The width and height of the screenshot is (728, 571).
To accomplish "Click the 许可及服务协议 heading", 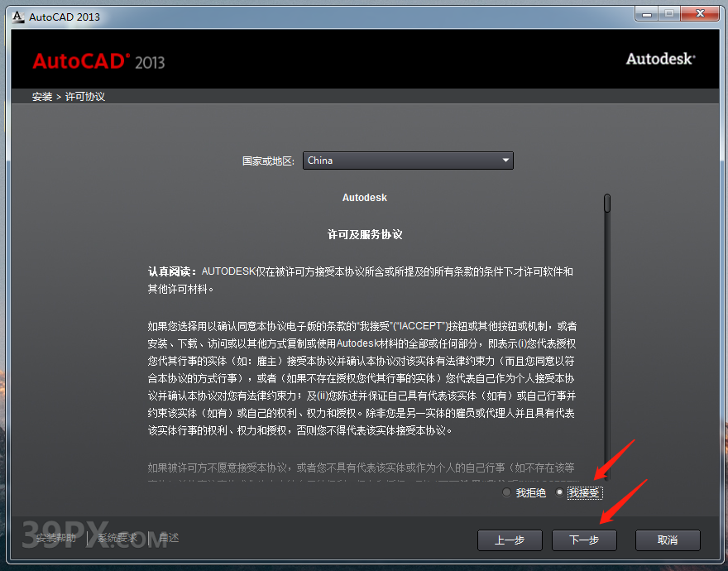I will 364,234.
